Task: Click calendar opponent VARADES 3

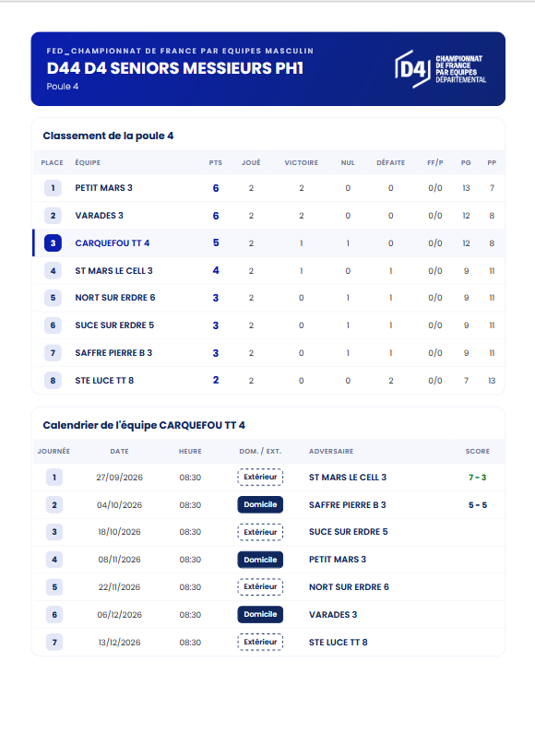Action: pos(333,615)
